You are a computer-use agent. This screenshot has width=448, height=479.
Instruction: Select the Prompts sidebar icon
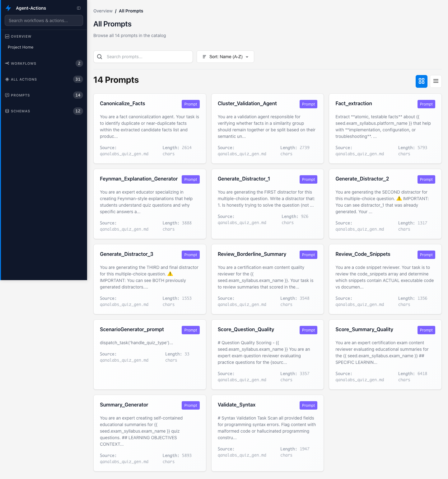[7, 95]
